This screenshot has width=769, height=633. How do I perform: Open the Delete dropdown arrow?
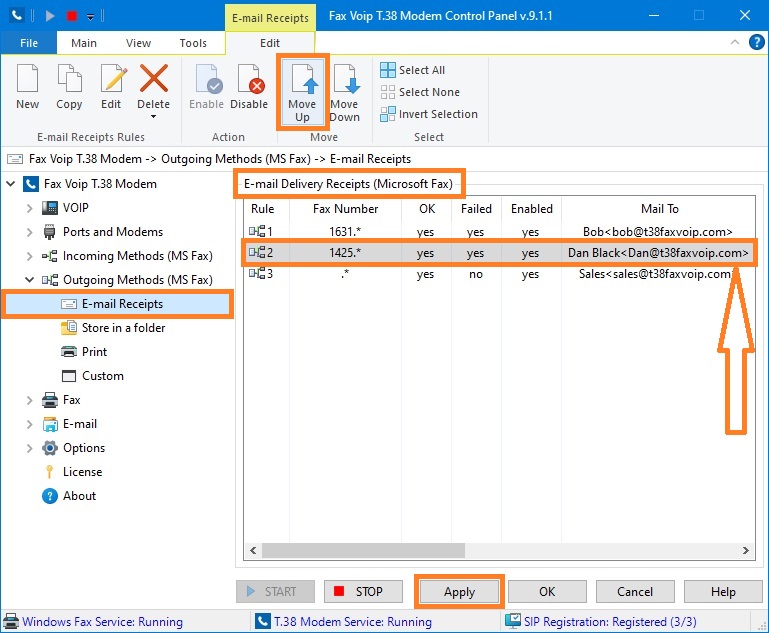154,117
